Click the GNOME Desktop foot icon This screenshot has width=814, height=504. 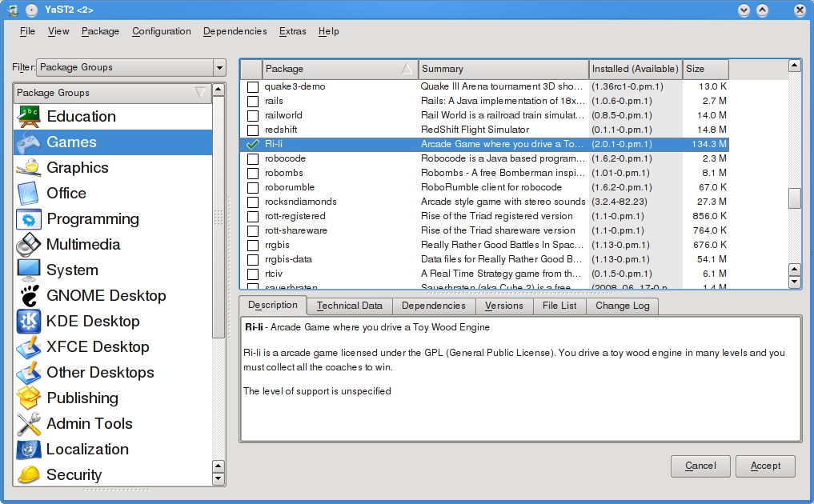29,296
